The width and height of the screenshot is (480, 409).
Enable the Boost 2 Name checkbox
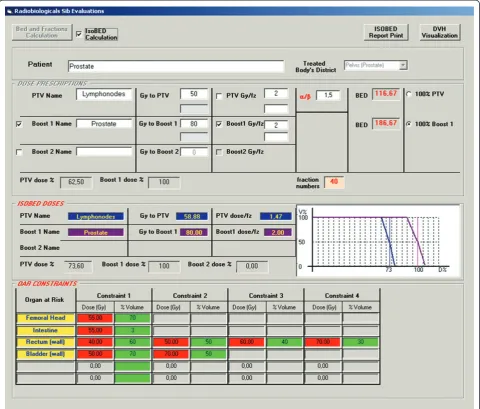coord(19,152)
